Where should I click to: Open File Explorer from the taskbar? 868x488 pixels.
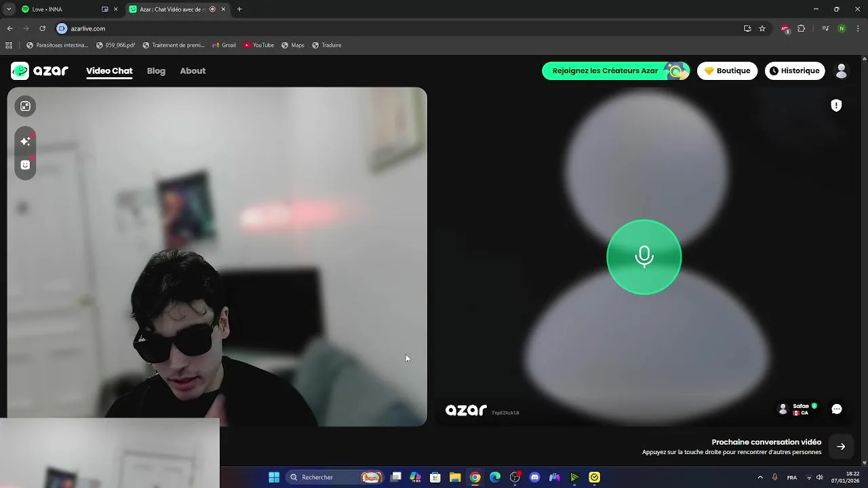coord(455,477)
